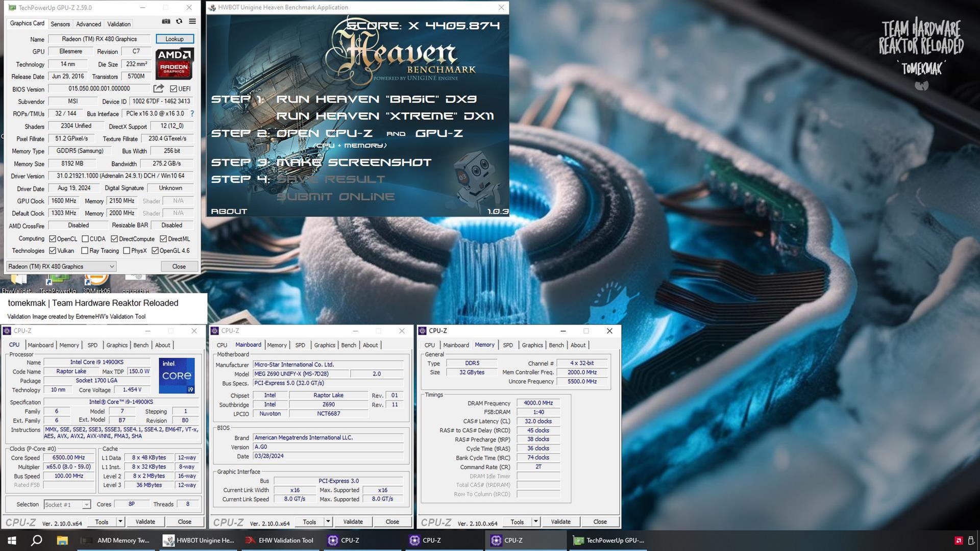
Task: Toggle the OpenGL 4.6 checkbox
Action: pyautogui.click(x=155, y=251)
